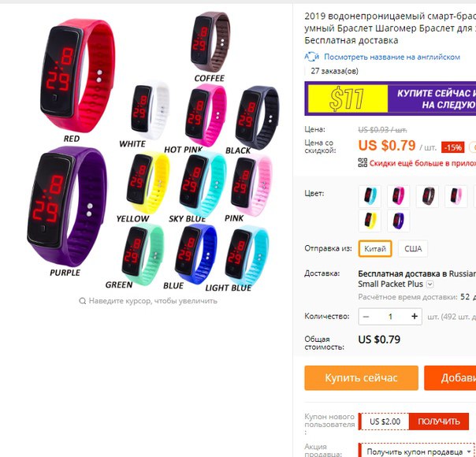Click the magnifier icon under the product image
The height and width of the screenshot is (457, 476).
pyautogui.click(x=82, y=301)
